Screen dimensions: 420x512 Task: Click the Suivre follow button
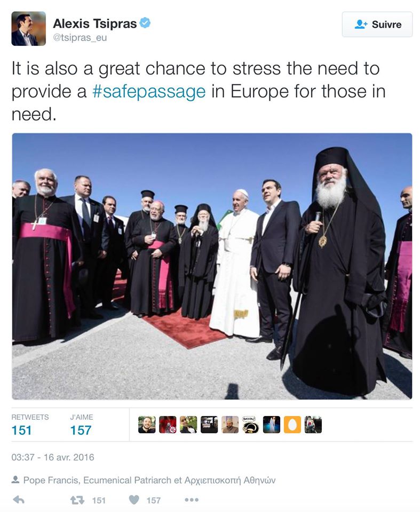click(377, 25)
